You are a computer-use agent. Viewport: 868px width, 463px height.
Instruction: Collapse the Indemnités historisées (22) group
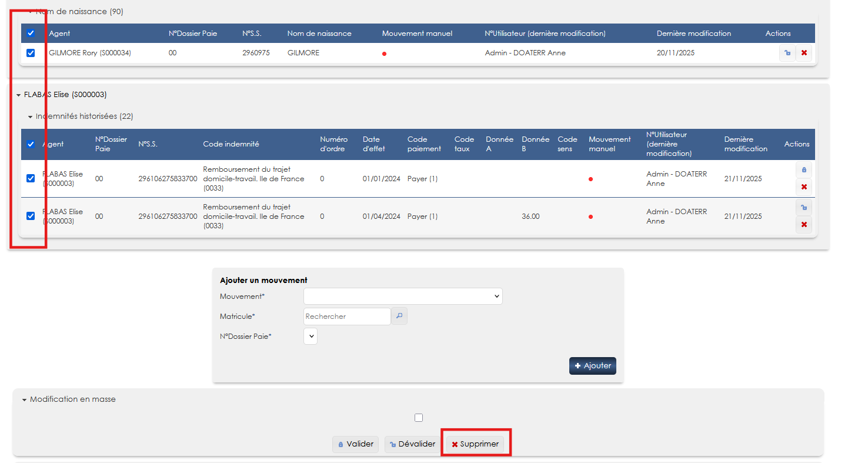31,116
